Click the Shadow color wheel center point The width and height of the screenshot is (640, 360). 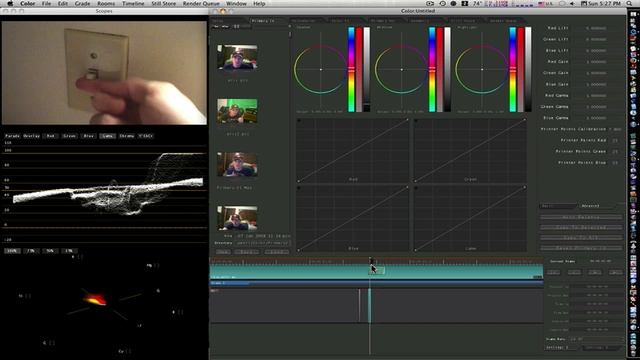tap(321, 69)
